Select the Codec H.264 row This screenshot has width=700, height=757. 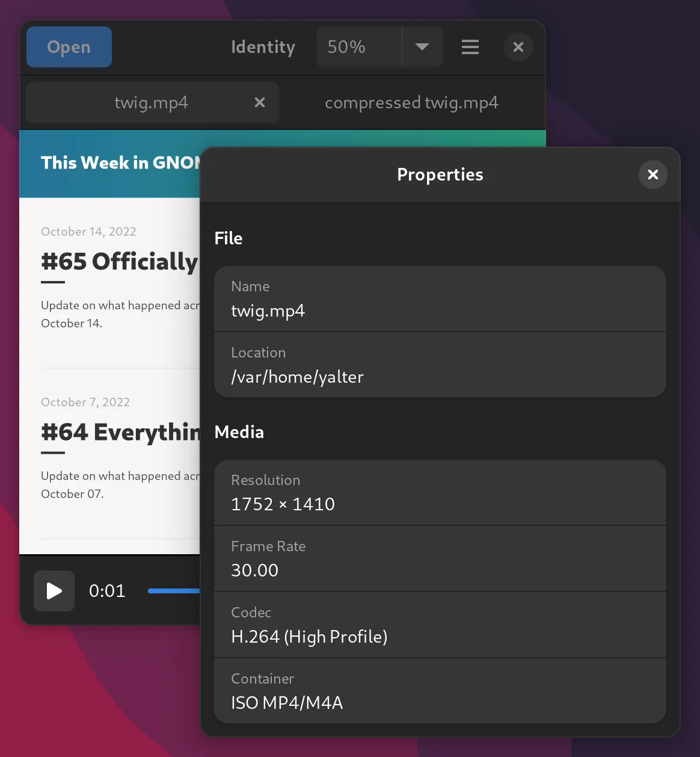click(440, 625)
